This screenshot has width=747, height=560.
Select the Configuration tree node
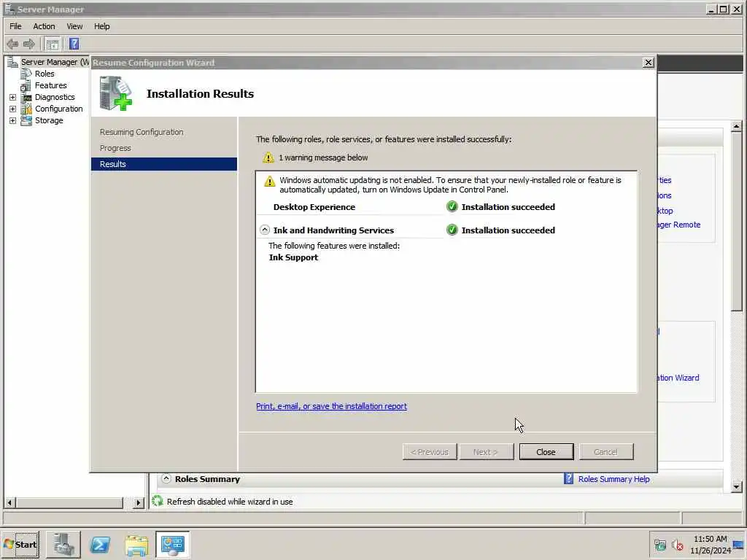(x=58, y=109)
